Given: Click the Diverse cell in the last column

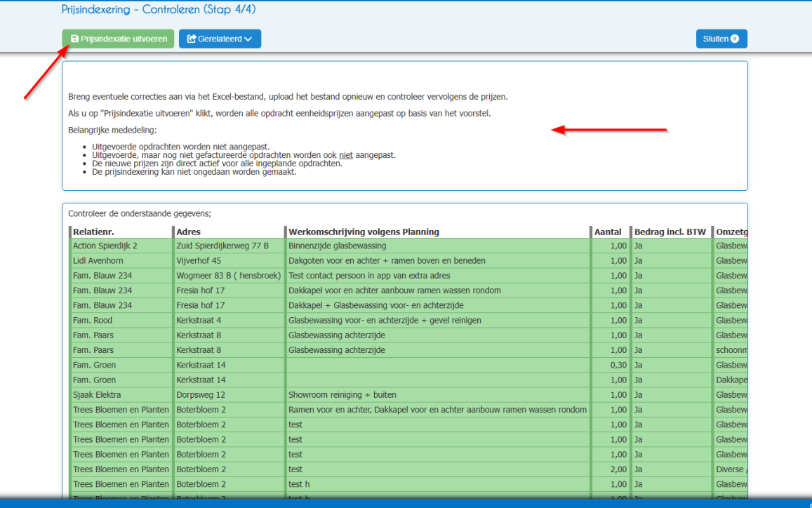Looking at the screenshot, I should (730, 469).
